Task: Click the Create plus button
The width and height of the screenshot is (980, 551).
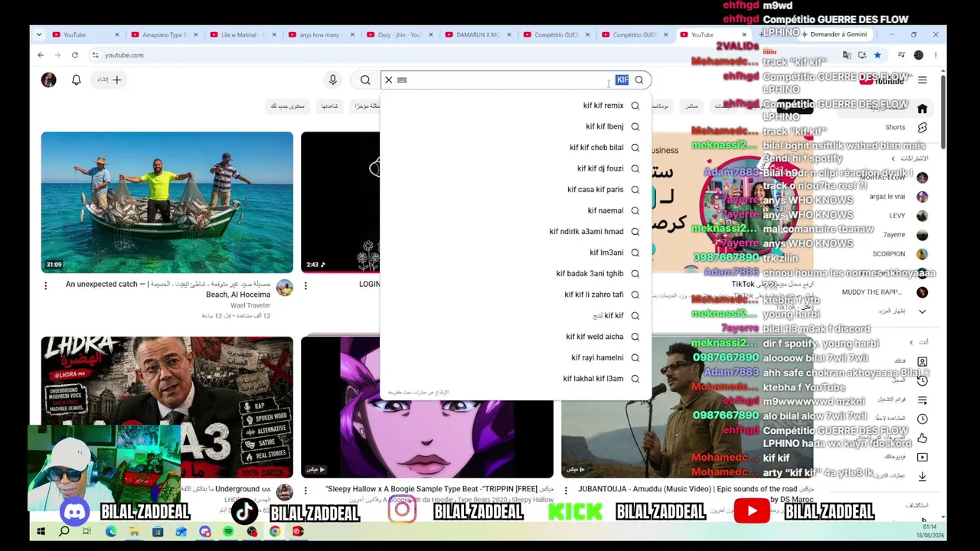Action: (109, 80)
